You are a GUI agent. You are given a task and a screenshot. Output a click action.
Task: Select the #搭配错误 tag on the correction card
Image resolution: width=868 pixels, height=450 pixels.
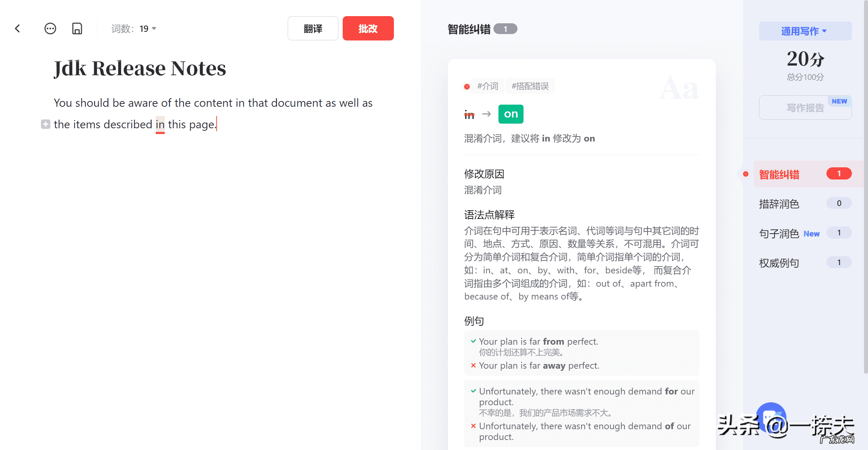point(530,86)
